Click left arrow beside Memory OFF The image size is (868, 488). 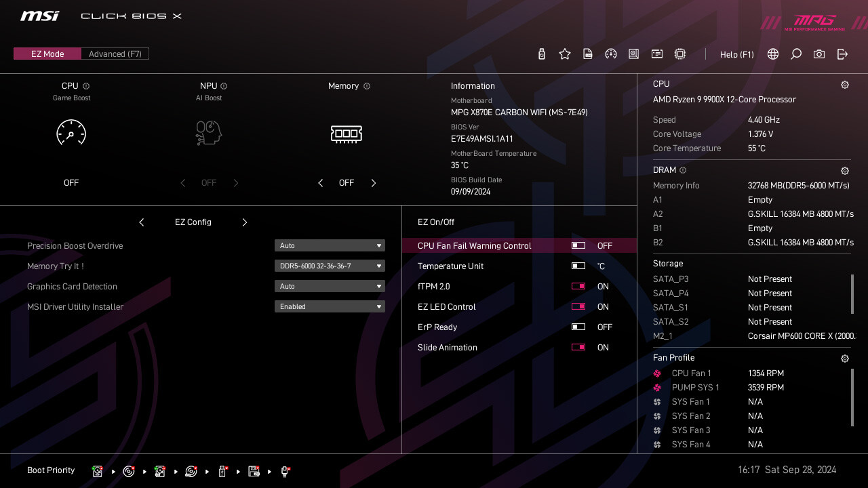pos(321,183)
